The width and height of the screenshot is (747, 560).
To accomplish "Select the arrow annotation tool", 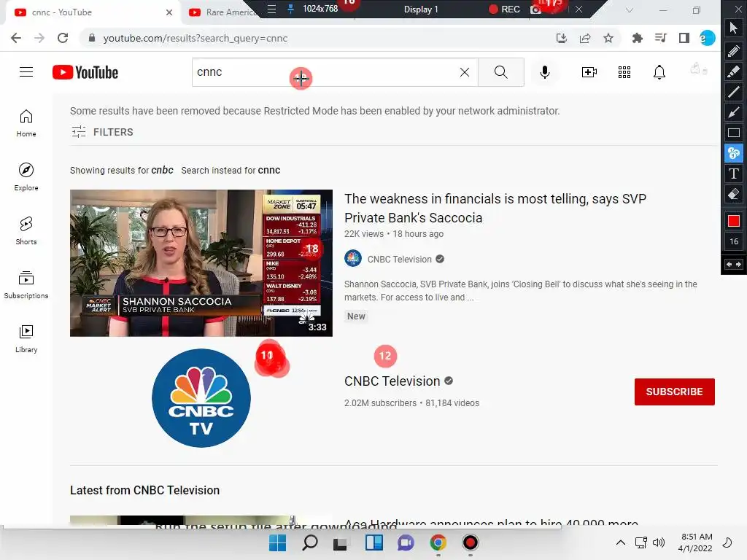I will 734,112.
